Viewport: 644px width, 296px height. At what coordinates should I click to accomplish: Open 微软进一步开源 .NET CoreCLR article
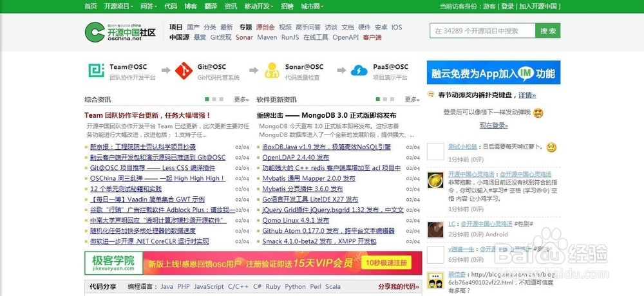(149, 241)
